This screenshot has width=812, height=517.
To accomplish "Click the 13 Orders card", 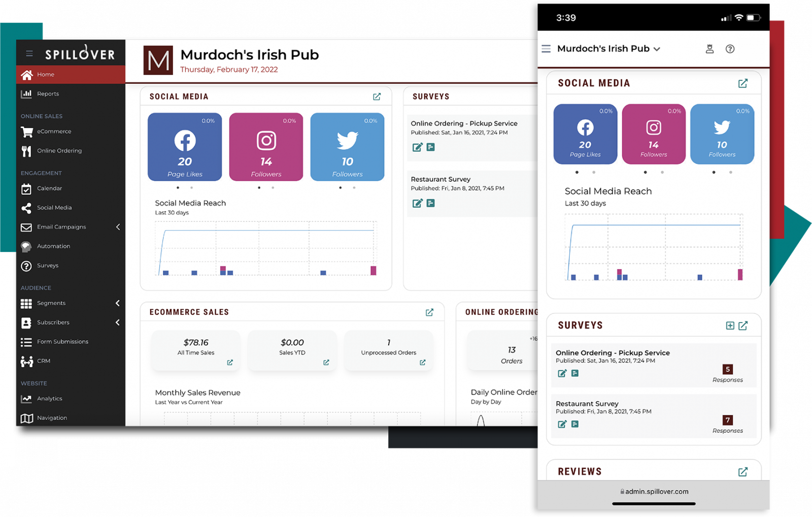I will coord(502,351).
